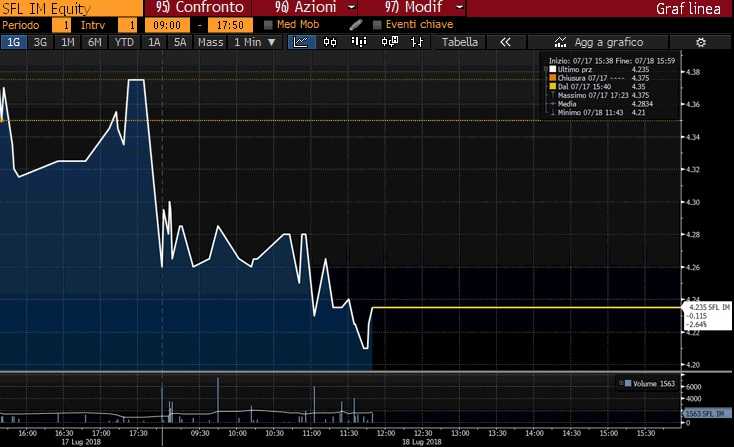Click the Volume 1563 legend label
Viewport: 734px width, 447px height.
pos(654,383)
